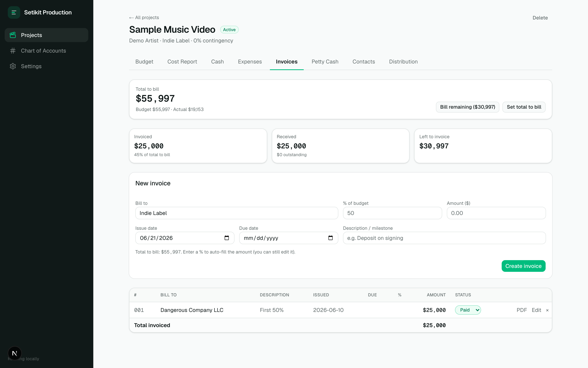Click the Settings gear icon
This screenshot has width=588, height=368.
coord(13,66)
